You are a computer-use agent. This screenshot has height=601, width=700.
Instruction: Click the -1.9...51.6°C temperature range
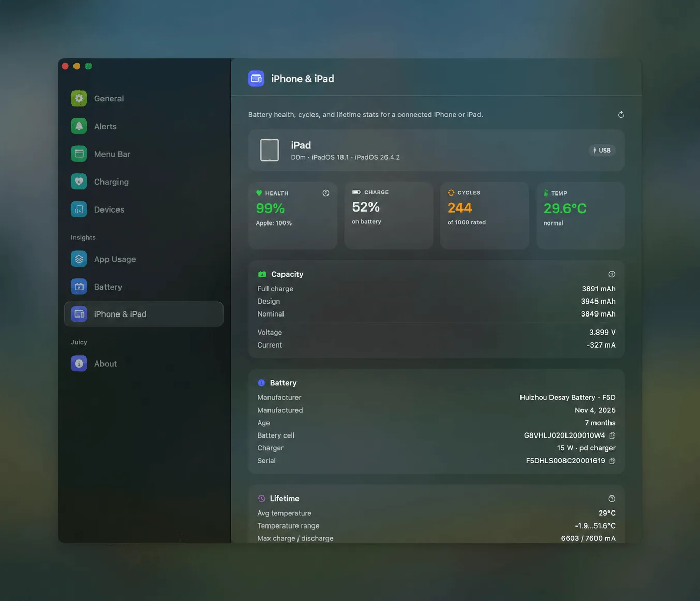tap(595, 526)
